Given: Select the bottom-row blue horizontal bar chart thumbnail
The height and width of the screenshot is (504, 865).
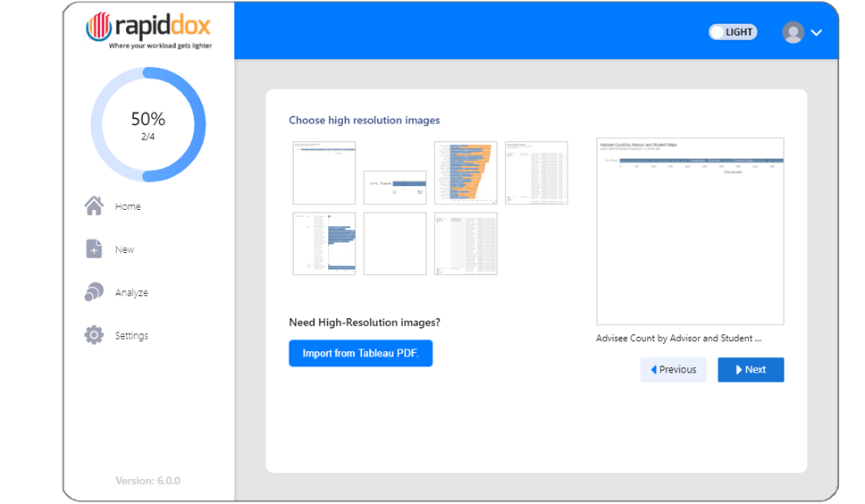Looking at the screenshot, I should [x=324, y=243].
